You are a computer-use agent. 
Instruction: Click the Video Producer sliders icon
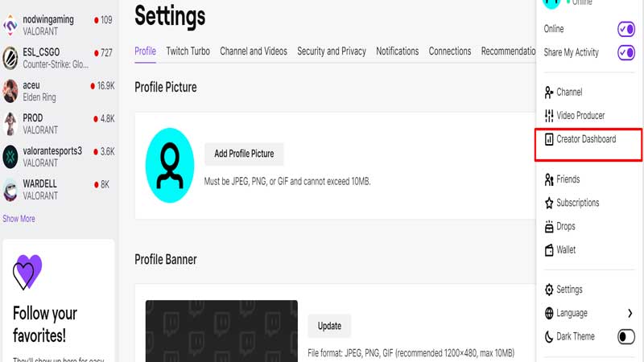tap(549, 116)
